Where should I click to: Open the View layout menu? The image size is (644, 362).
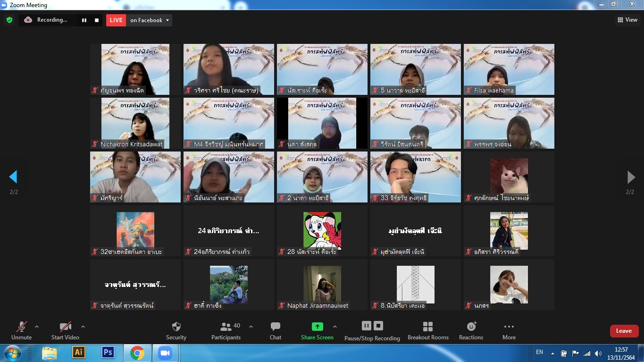click(x=627, y=20)
